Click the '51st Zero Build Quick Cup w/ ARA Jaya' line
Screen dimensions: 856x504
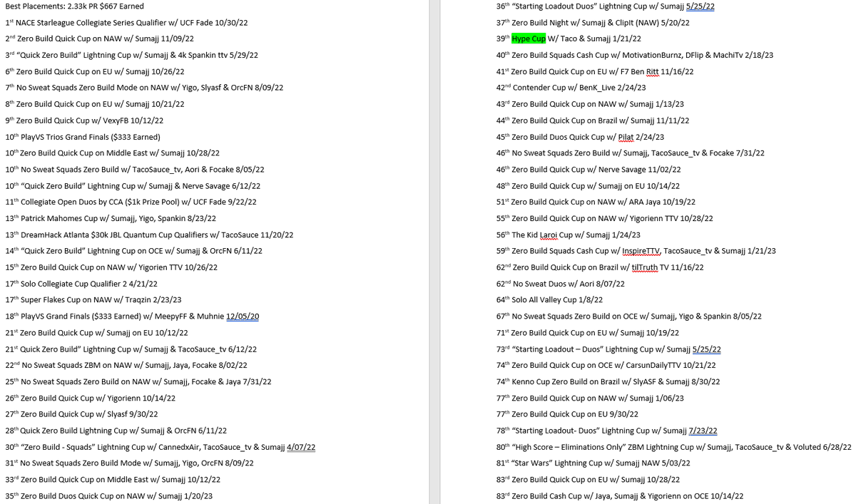tap(596, 202)
